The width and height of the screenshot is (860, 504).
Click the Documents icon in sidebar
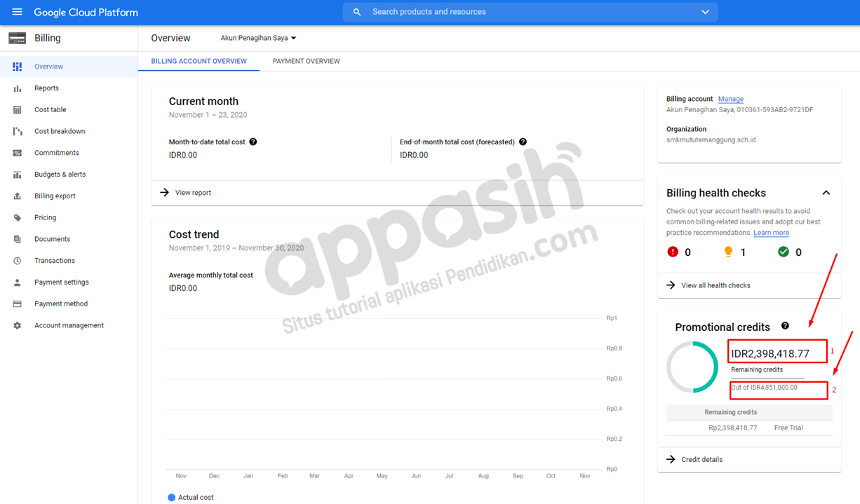click(x=18, y=239)
